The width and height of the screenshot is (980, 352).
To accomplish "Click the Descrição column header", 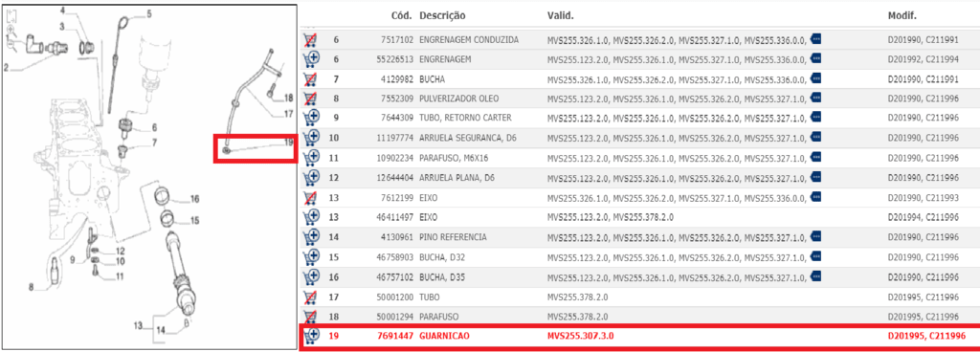I will tap(442, 15).
